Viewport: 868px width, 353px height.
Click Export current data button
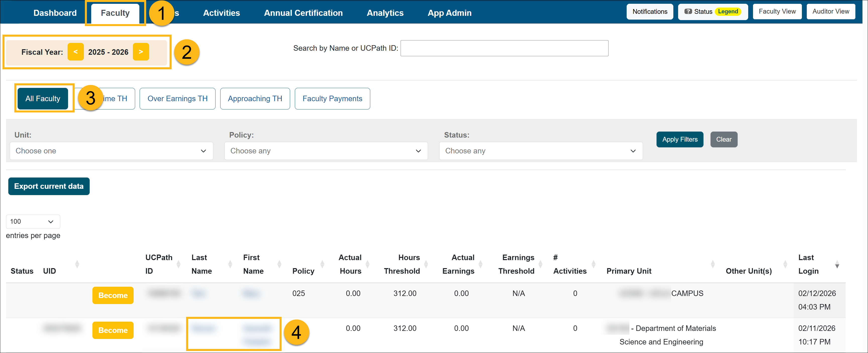coord(48,186)
